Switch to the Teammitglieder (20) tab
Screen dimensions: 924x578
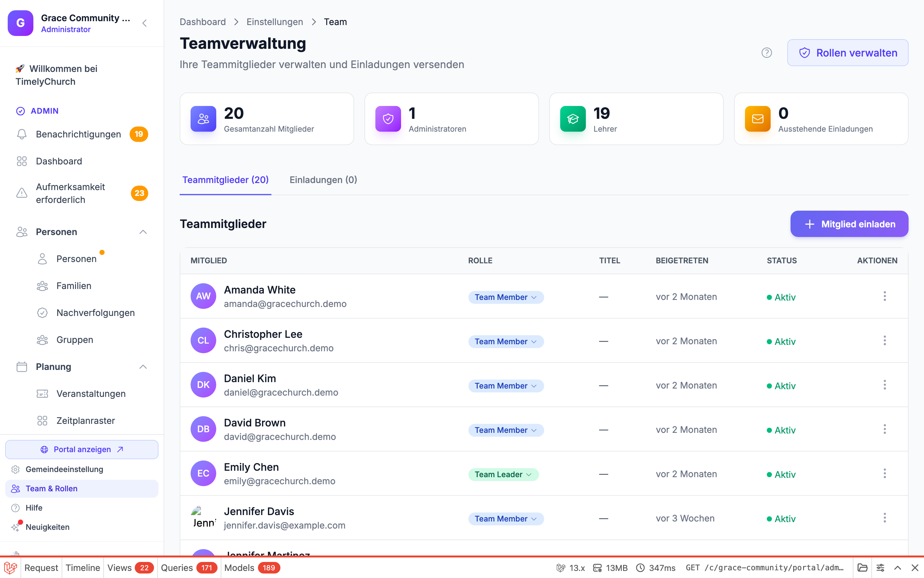click(x=225, y=180)
